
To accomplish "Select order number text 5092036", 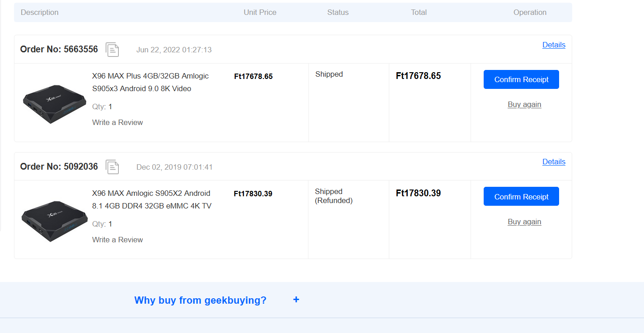I will coord(81,166).
